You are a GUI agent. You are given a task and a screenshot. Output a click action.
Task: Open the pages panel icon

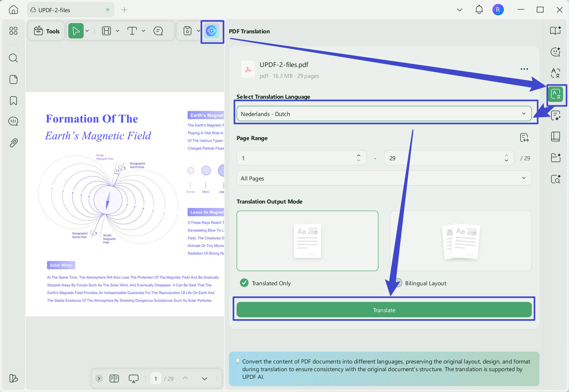point(13,79)
